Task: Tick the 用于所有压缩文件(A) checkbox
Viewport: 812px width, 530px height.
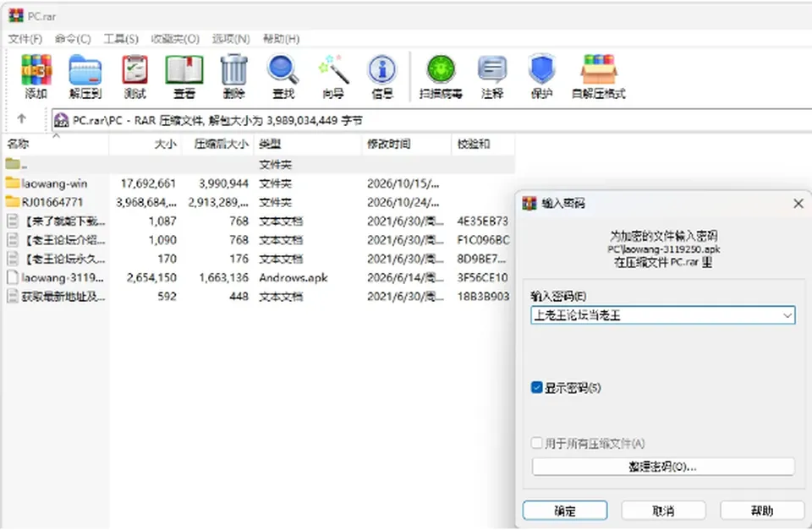Action: [x=536, y=443]
